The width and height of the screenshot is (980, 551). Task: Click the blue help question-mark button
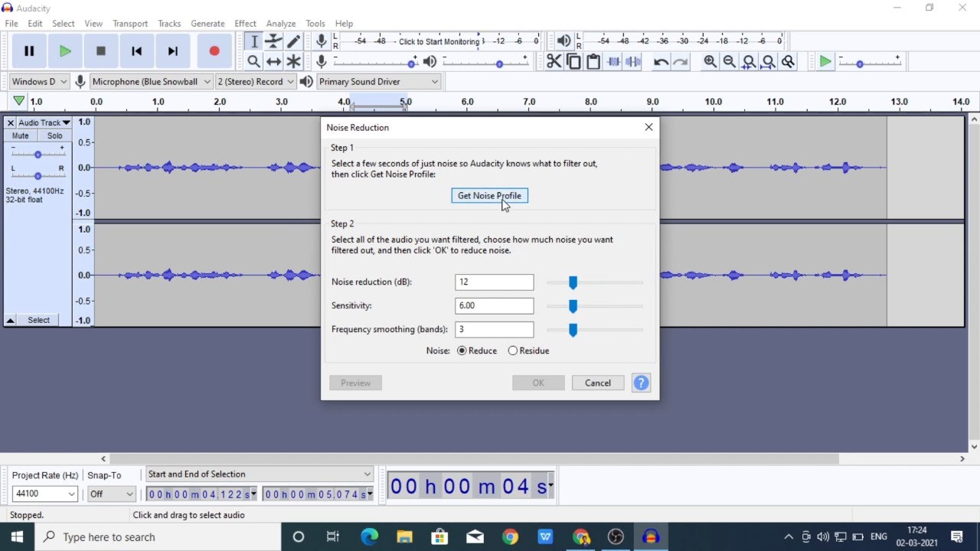pos(642,383)
